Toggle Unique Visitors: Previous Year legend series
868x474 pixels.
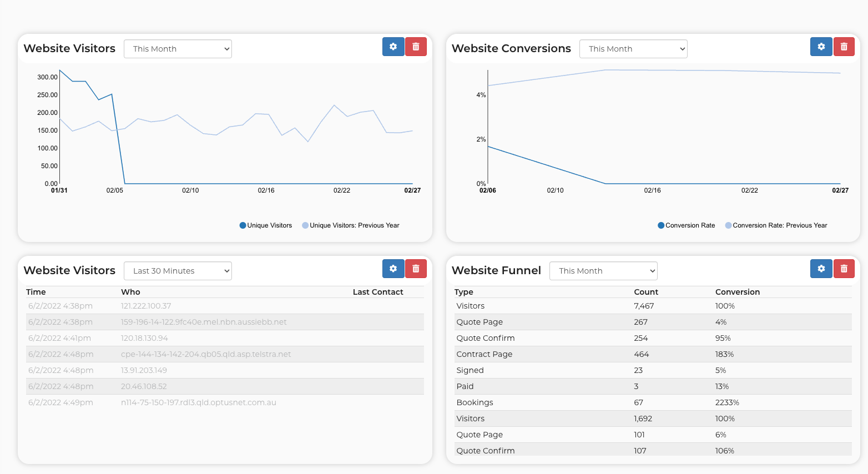[x=351, y=225]
